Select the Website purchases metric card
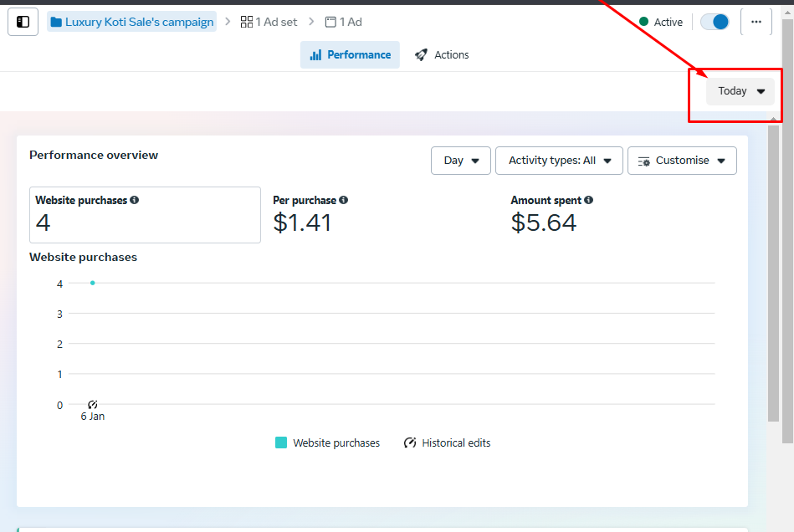 click(x=145, y=215)
